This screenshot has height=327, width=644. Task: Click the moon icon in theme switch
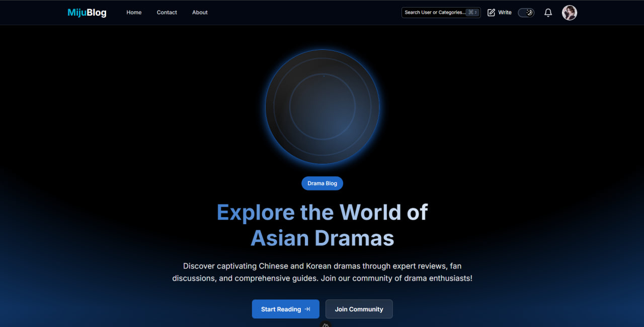click(x=529, y=13)
